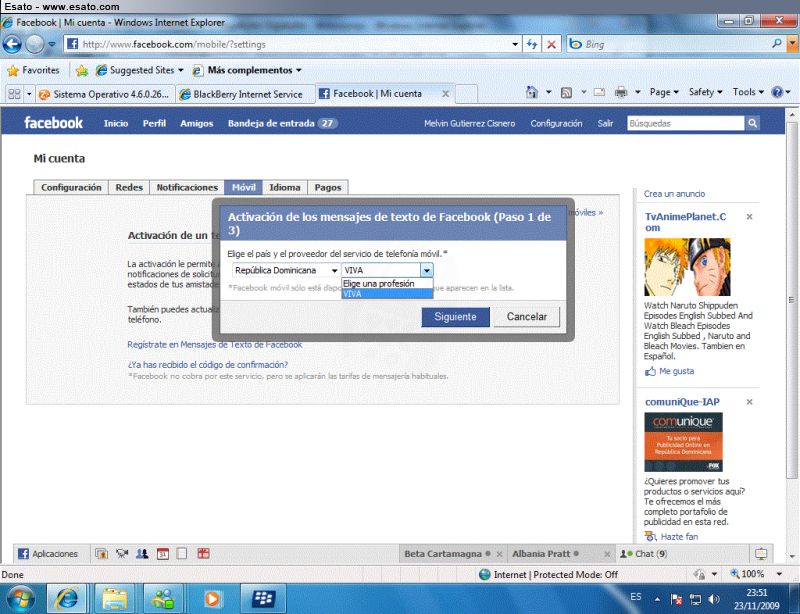The height and width of the screenshot is (614, 800).
Task: Click the browser Forward arrow button
Action: (x=34, y=44)
